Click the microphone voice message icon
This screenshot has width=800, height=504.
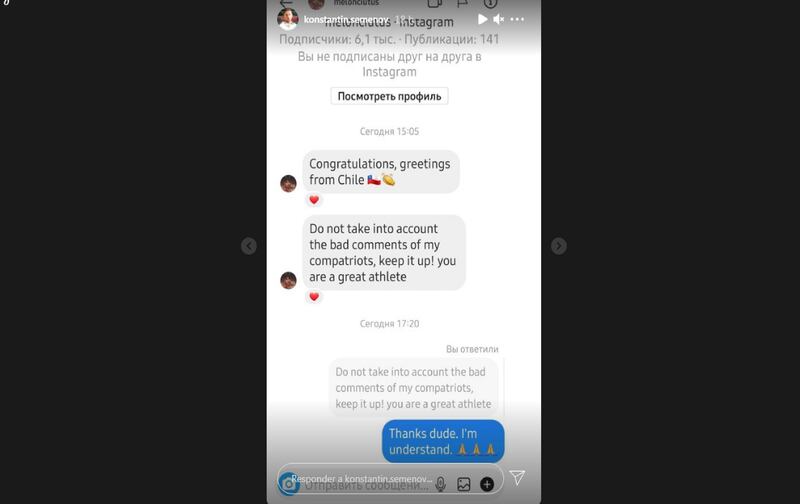[440, 484]
